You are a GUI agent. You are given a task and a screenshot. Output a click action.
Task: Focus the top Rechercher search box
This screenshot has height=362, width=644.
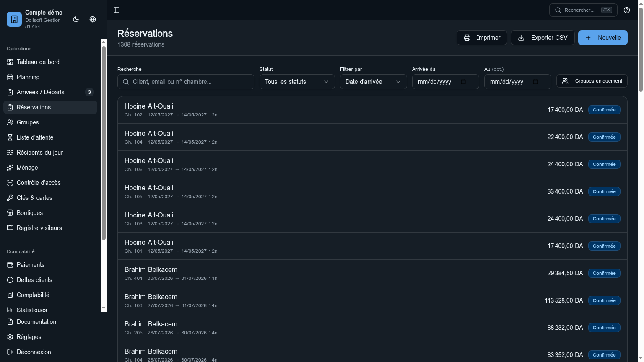click(x=583, y=10)
